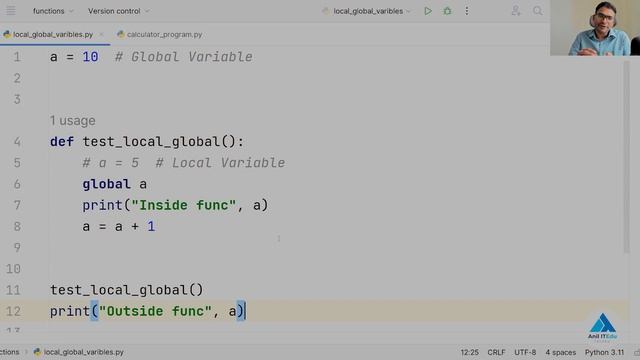The image size is (640, 360).
Task: Start debugging with the Debug bug icon
Action: [447, 11]
